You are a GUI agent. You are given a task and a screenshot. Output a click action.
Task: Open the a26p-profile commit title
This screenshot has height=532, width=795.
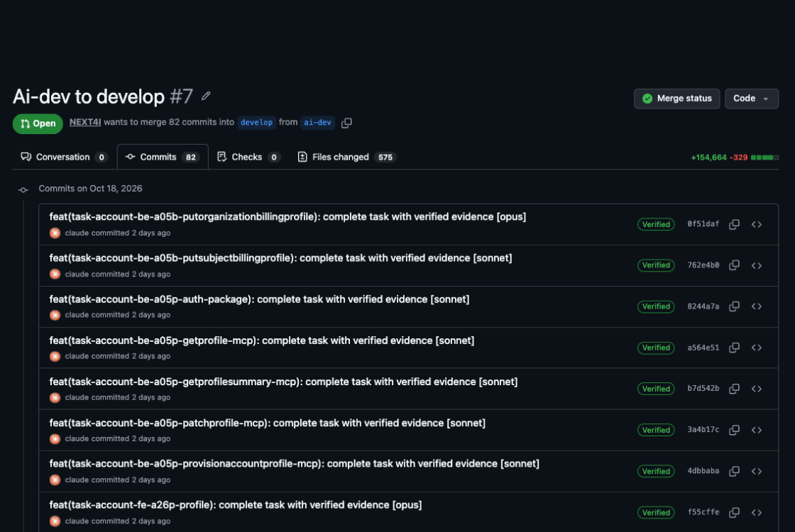[235, 504]
